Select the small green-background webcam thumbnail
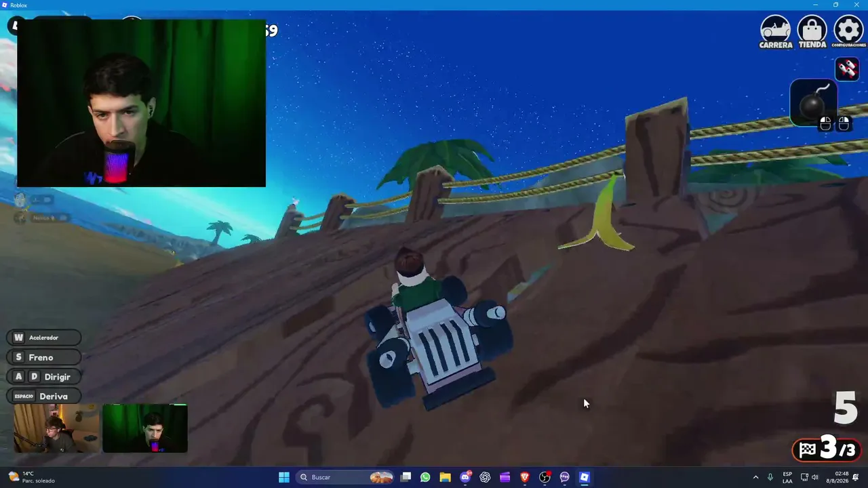This screenshot has height=488, width=868. [x=145, y=428]
